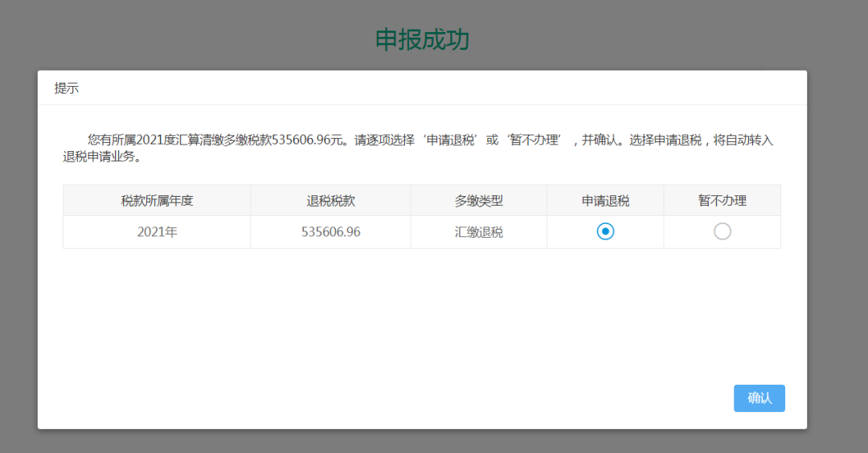Click the 并确认 text in the message
Screen dimensions: 868x453
[600, 140]
